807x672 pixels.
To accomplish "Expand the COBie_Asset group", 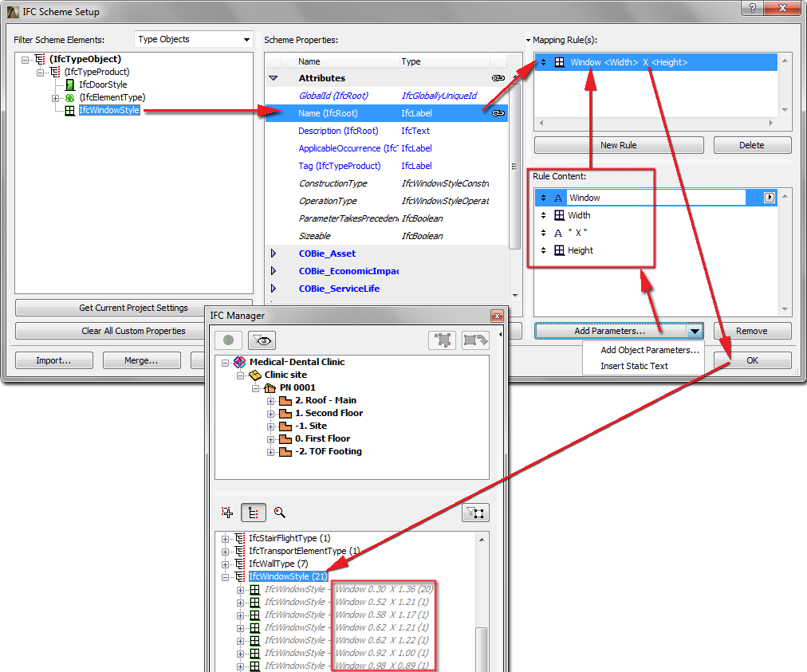I will coord(274,253).
